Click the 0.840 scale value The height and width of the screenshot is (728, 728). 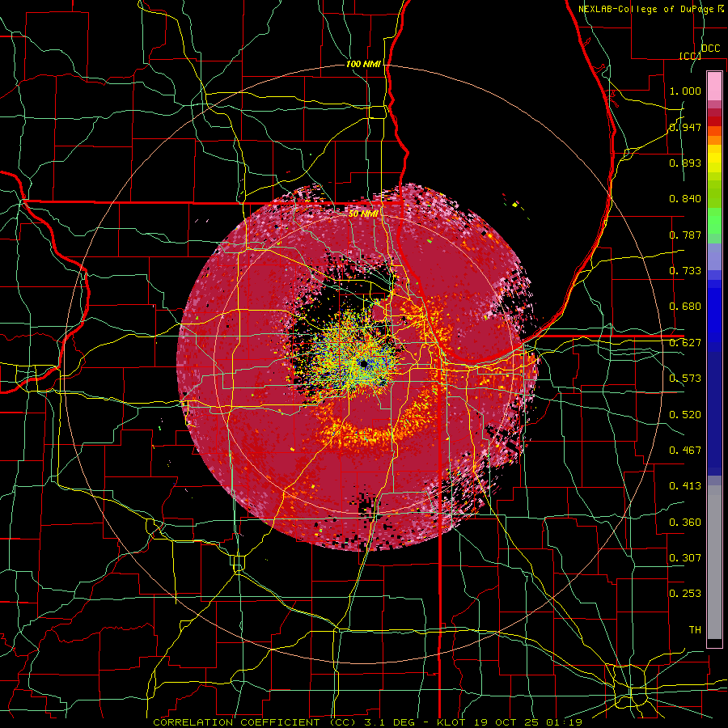pyautogui.click(x=685, y=199)
